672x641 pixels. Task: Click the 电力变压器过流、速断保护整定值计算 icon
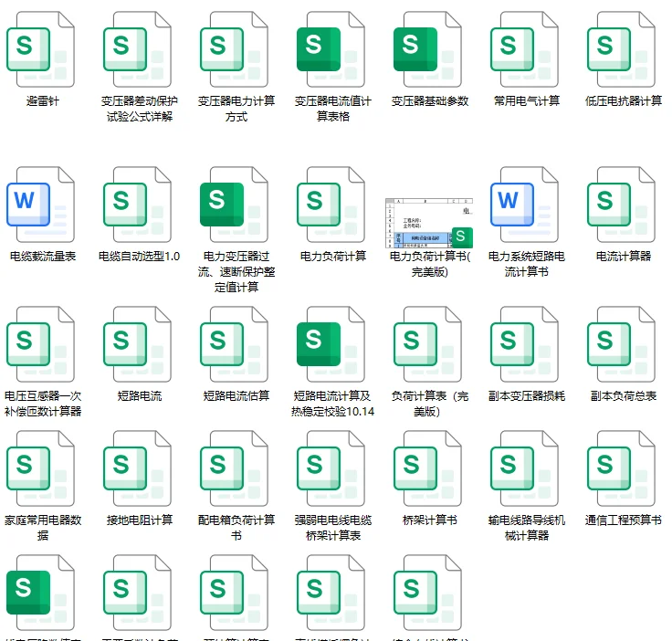[235, 205]
